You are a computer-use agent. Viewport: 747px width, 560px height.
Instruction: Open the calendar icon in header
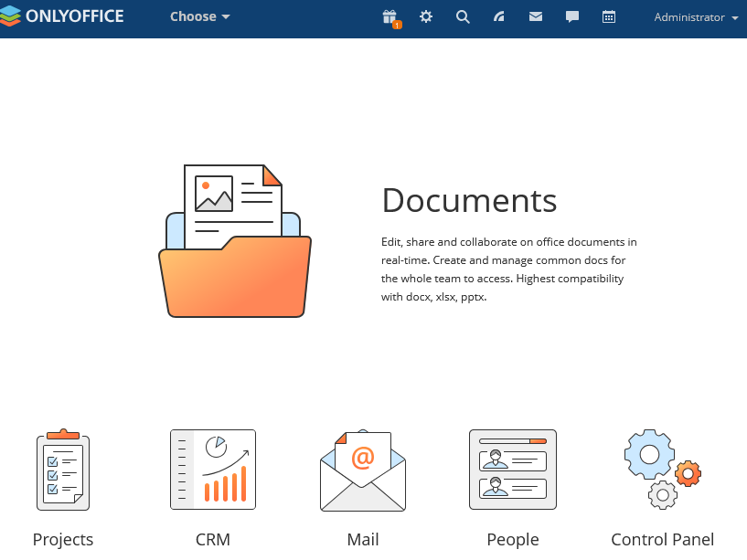tap(609, 17)
